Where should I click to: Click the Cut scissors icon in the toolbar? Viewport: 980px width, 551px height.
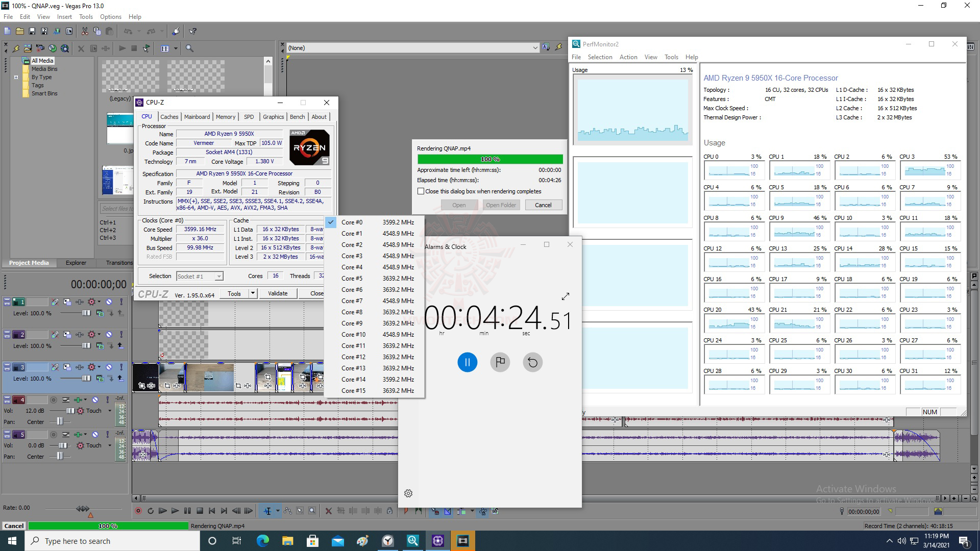[x=85, y=31]
